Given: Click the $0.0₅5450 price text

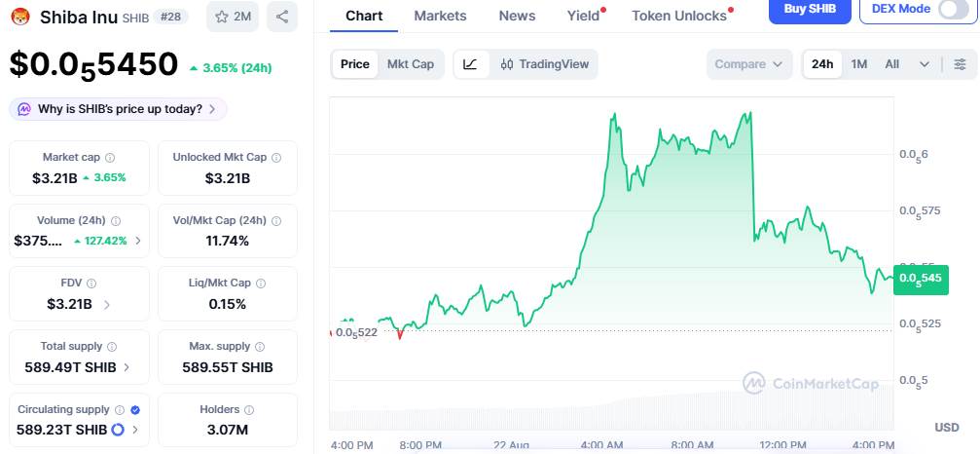Looking at the screenshot, I should tap(93, 65).
